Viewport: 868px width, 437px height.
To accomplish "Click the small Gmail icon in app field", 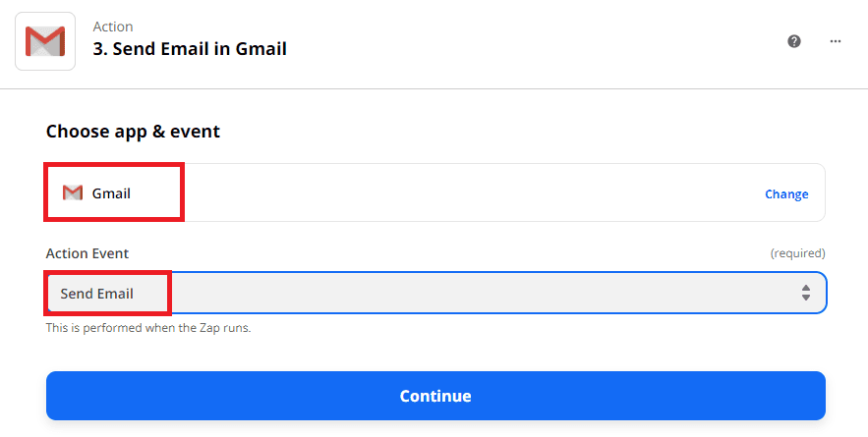I will tap(72, 193).
